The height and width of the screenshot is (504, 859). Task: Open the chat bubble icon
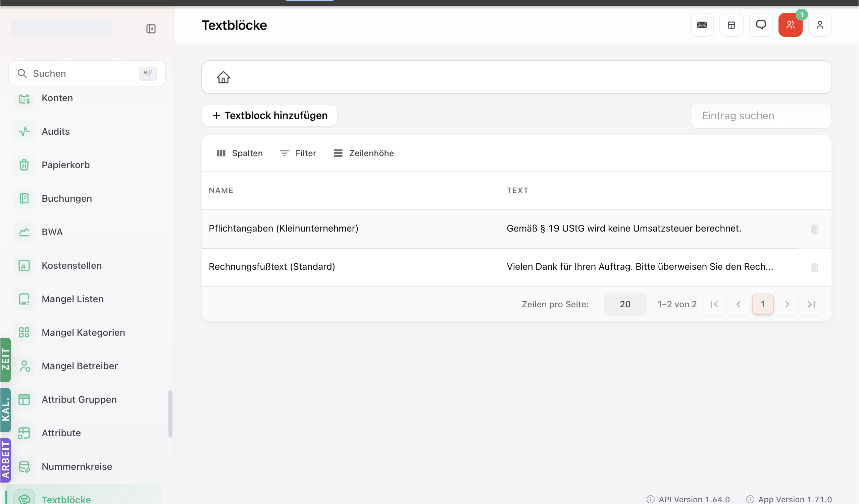(761, 25)
